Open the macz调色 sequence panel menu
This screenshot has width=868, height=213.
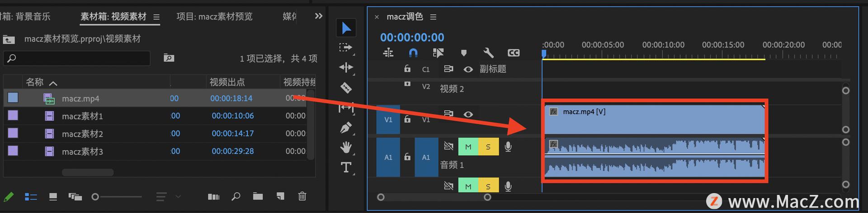433,17
